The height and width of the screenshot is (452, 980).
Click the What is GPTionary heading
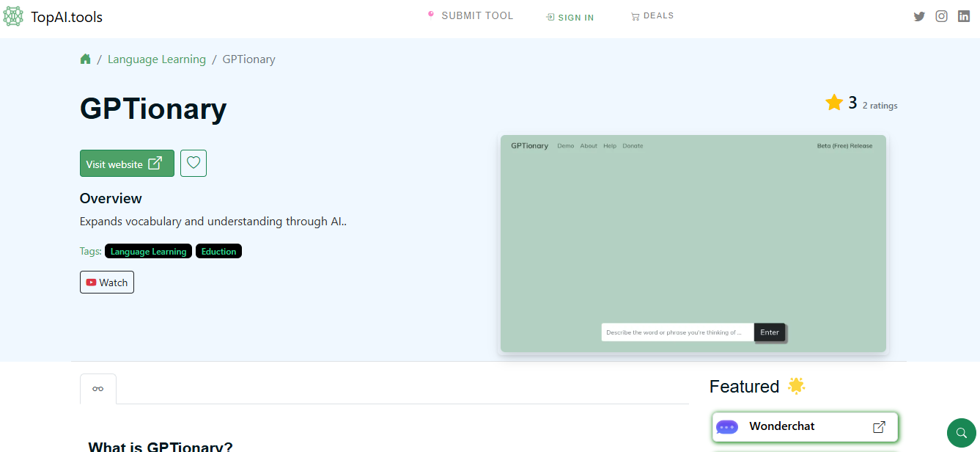click(161, 446)
